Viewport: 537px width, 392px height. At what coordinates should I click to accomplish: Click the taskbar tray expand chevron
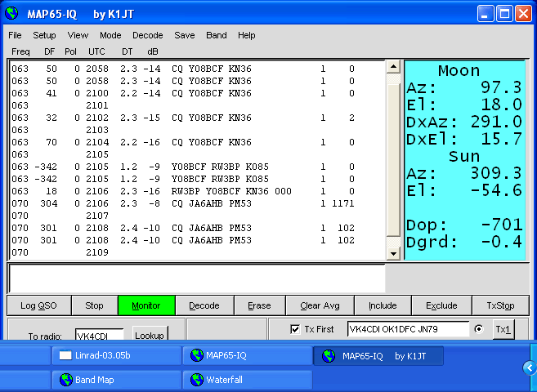[x=530, y=368]
